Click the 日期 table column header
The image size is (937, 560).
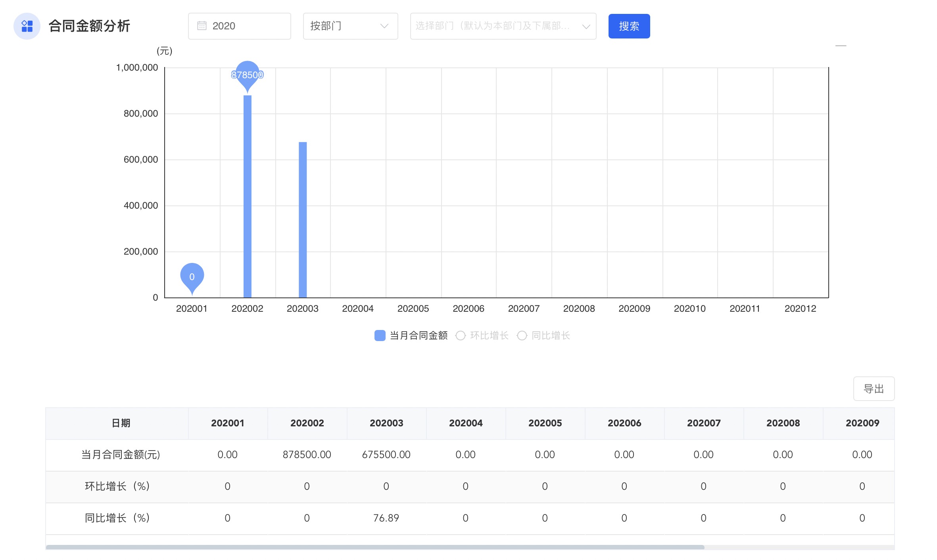coord(121,423)
